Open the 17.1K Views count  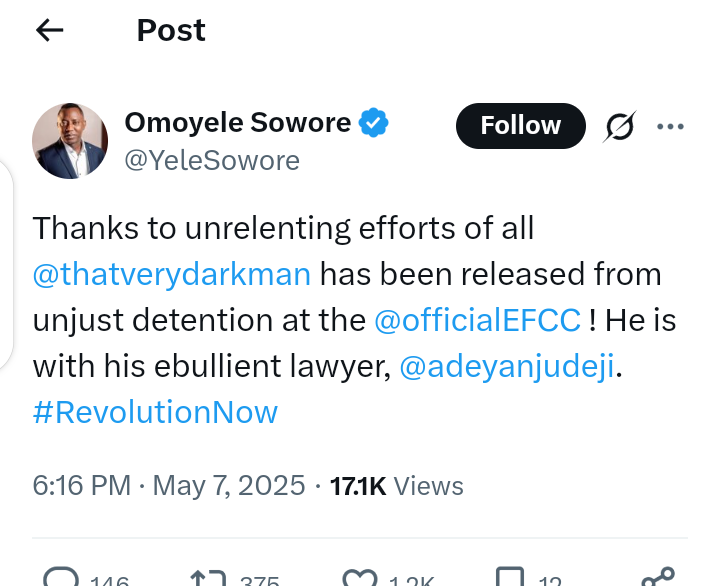click(x=396, y=486)
